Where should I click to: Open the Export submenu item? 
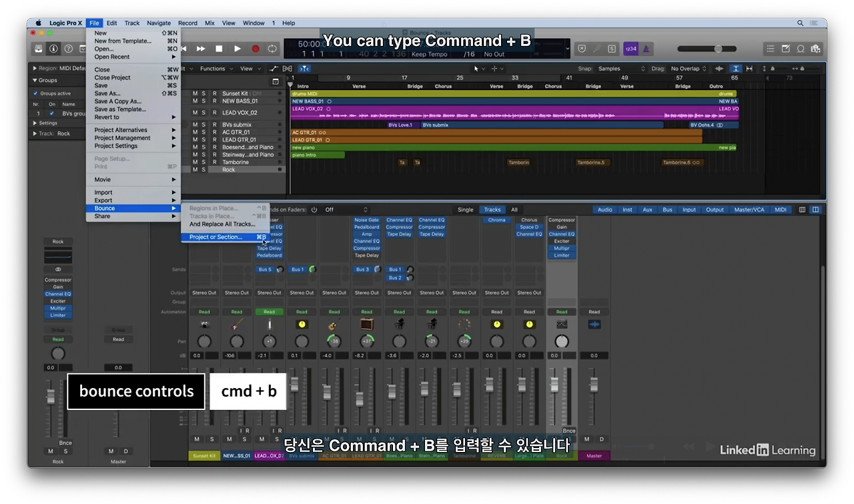point(133,200)
